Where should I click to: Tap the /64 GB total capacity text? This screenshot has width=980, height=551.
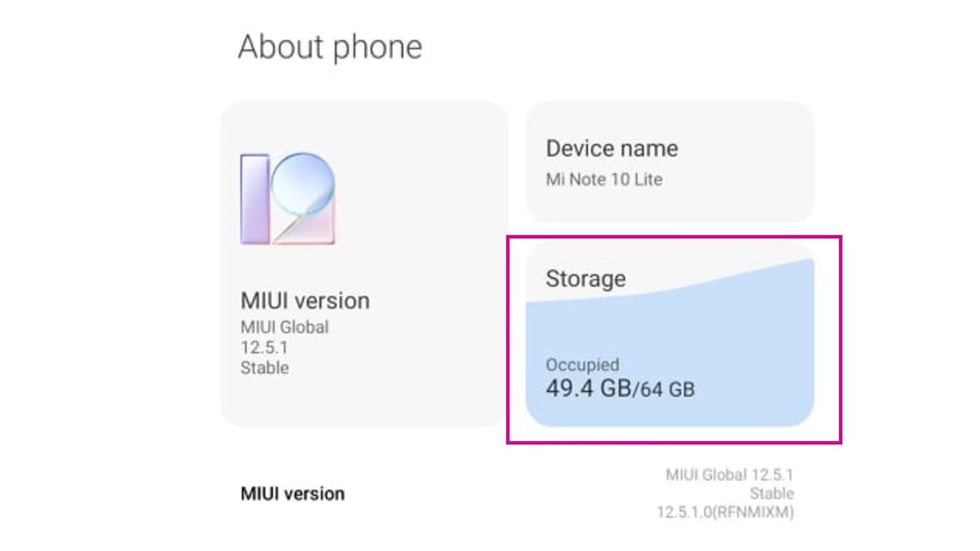point(664,389)
